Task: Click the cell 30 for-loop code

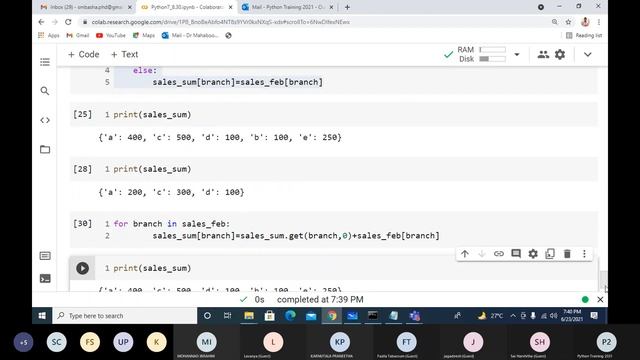Action: 276,230
